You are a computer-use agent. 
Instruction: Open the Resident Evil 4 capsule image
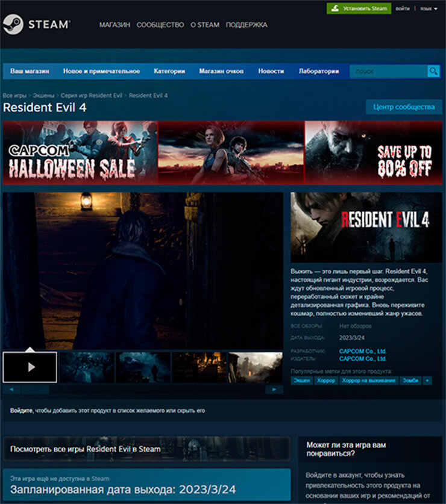click(366, 227)
